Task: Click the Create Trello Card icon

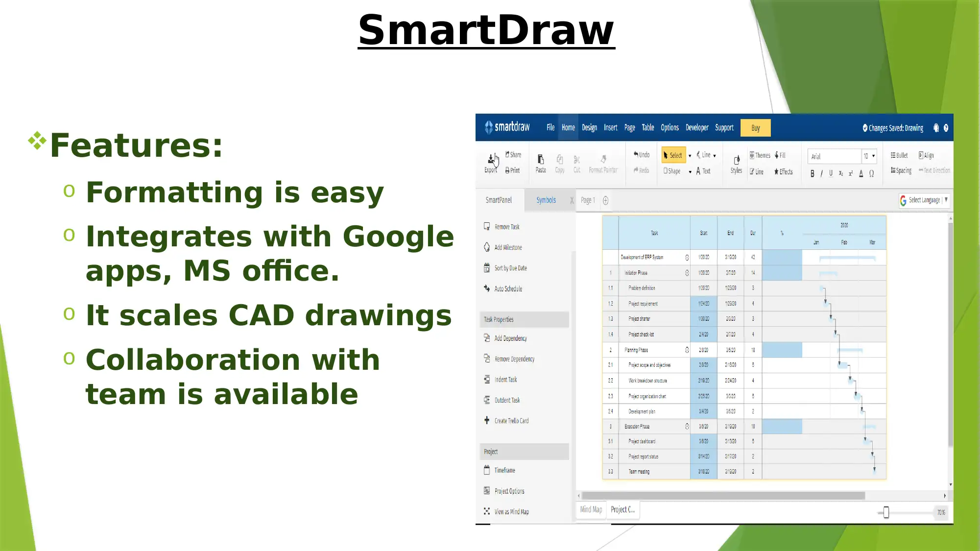Action: pos(487,420)
